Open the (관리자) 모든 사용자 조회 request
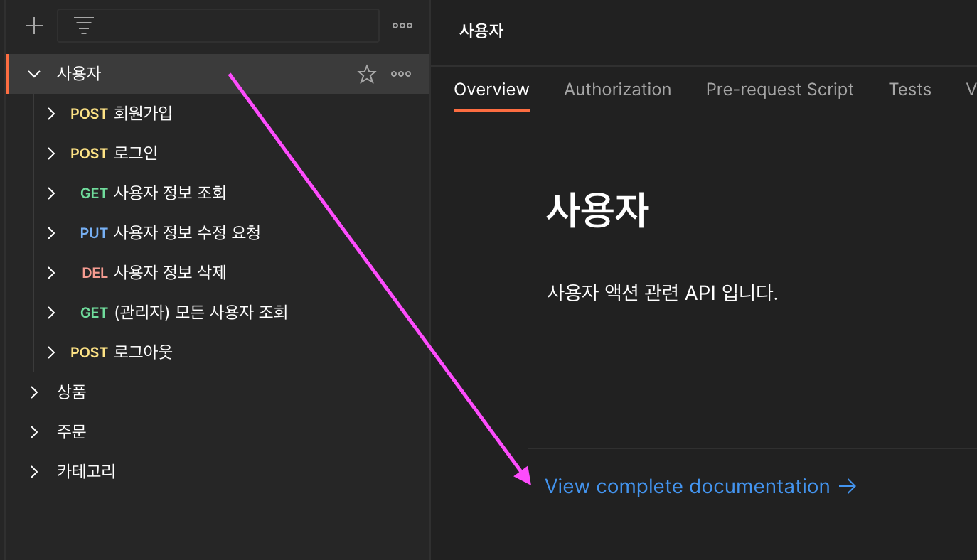Image resolution: width=977 pixels, height=560 pixels. (201, 313)
